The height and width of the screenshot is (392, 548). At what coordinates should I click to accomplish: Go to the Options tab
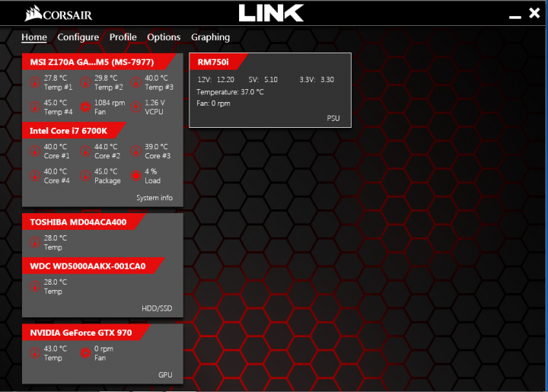(x=164, y=37)
